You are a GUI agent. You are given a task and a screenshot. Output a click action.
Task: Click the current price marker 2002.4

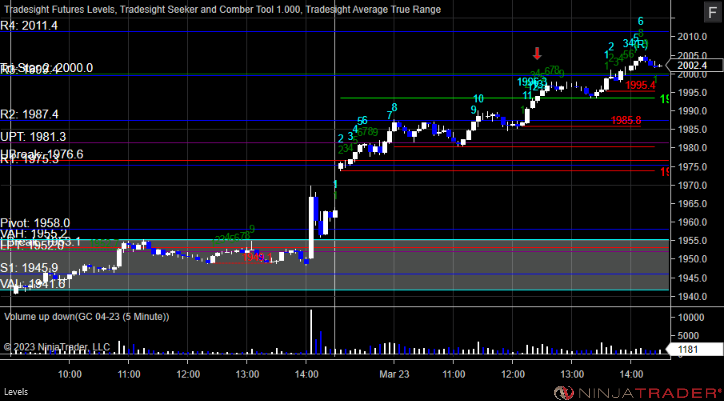pyautogui.click(x=694, y=66)
